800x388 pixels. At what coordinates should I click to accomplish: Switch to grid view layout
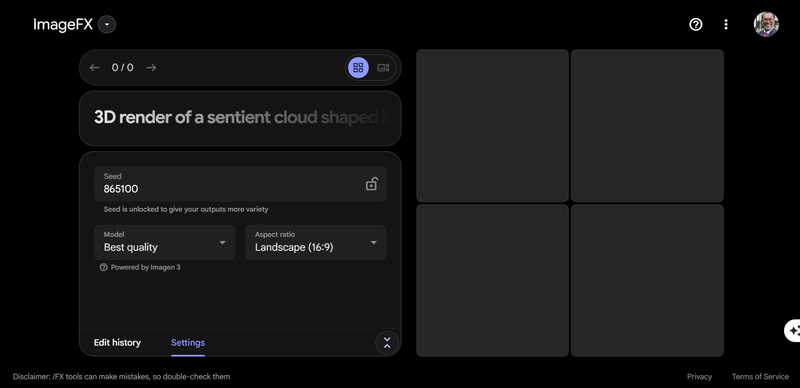(358, 67)
